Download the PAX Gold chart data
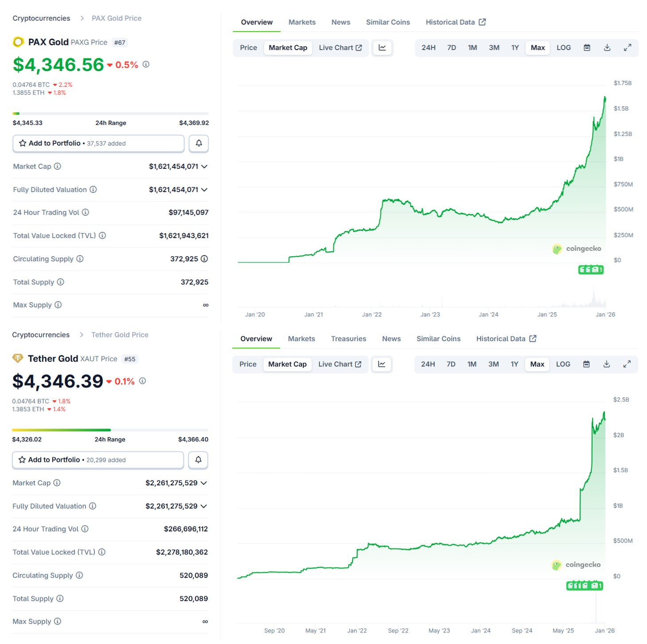This screenshot has height=644, width=647. tap(607, 48)
